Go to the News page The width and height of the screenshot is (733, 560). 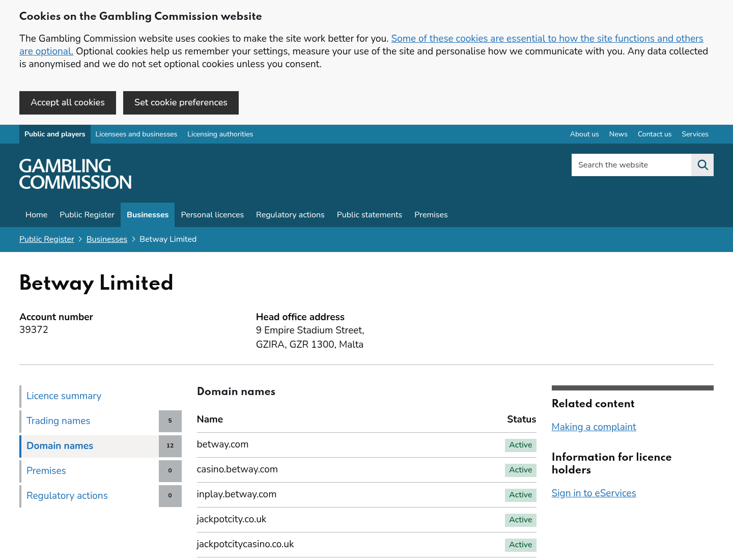pos(618,134)
